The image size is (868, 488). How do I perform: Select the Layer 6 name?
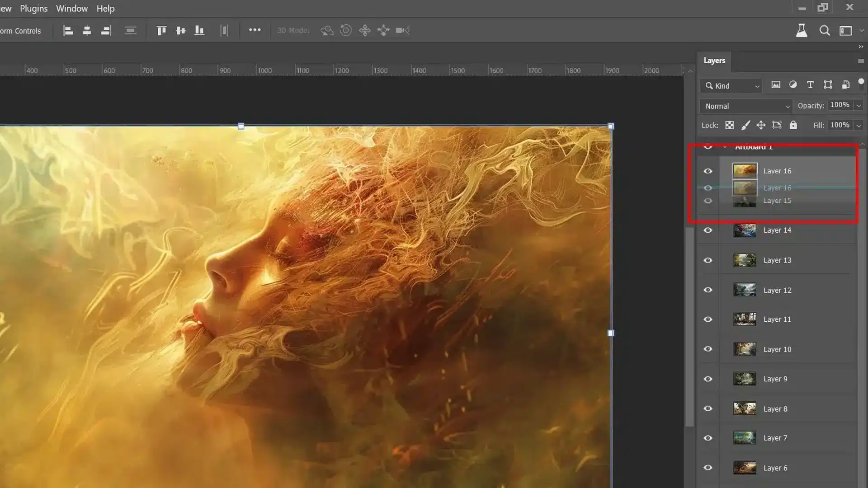pos(775,468)
